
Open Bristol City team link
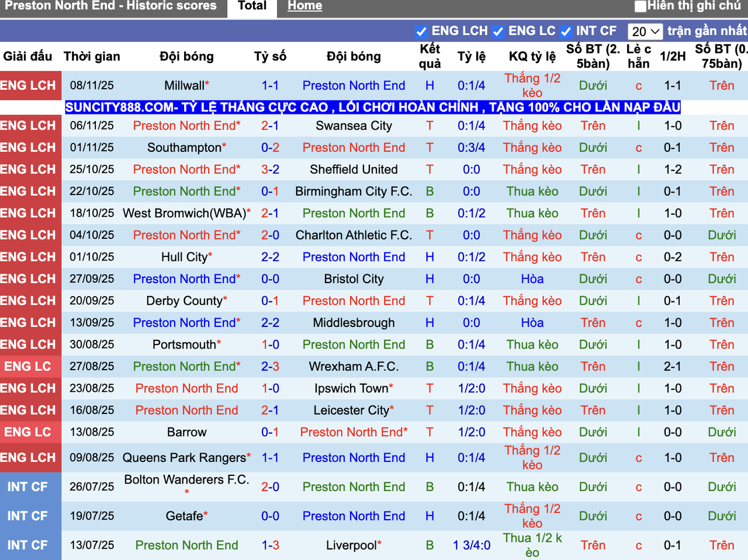point(354,279)
